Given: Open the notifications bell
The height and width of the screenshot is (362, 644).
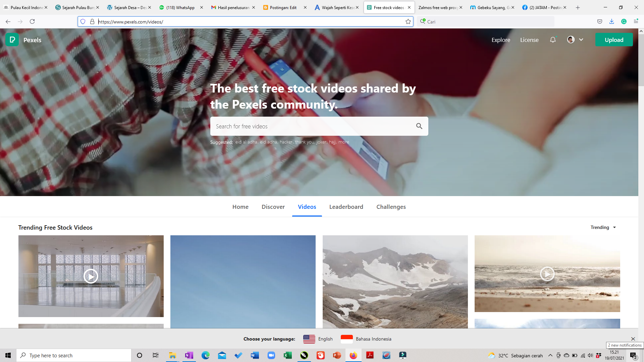Looking at the screenshot, I should [x=553, y=40].
